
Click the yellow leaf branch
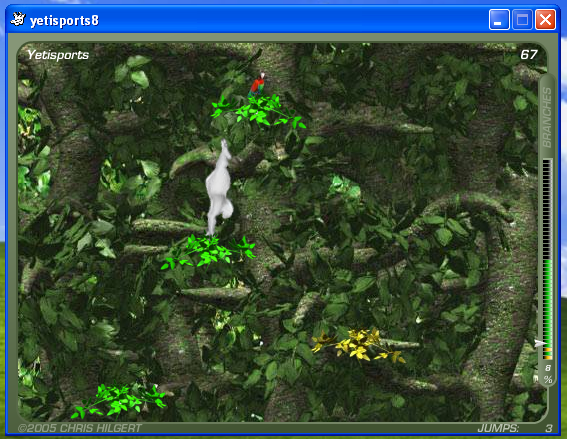coord(358,345)
